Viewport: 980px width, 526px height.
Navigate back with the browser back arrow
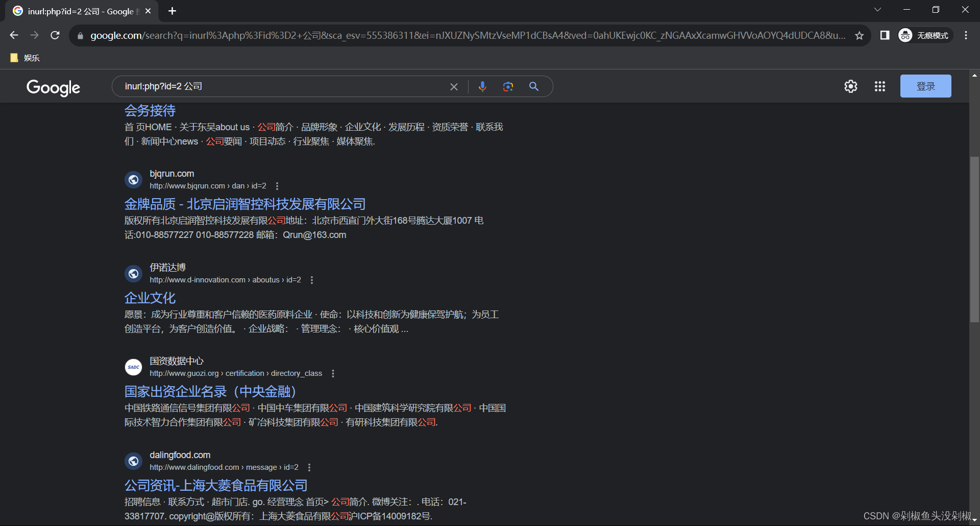coord(14,35)
